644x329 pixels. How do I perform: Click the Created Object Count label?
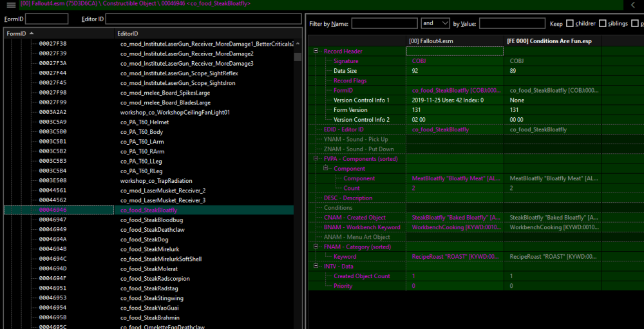click(x=362, y=276)
